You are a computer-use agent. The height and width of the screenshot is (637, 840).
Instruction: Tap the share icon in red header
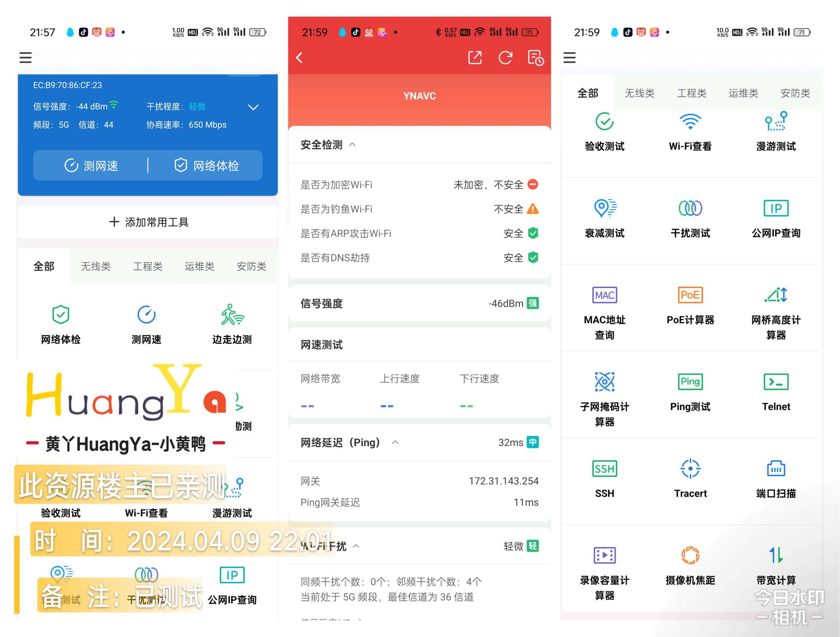pos(475,57)
